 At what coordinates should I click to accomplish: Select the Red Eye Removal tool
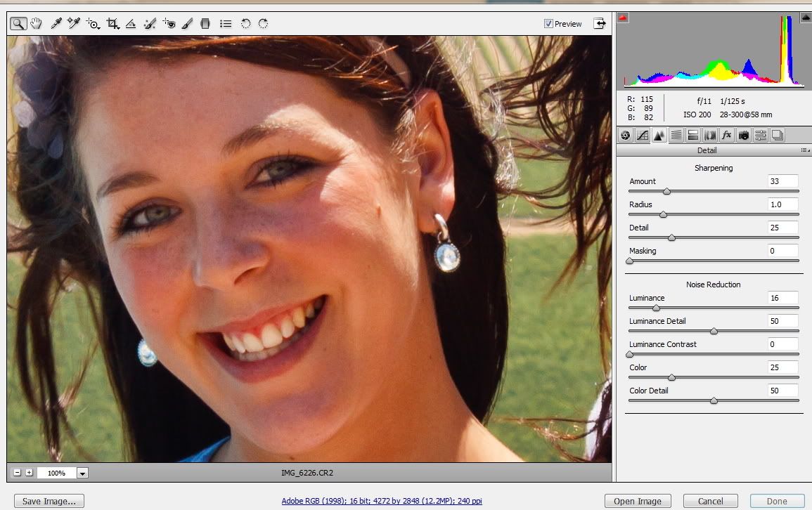169,24
